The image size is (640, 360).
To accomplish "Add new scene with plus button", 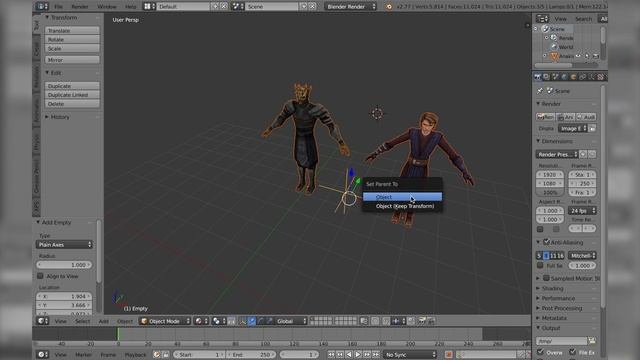I will pyautogui.click(x=304, y=7).
